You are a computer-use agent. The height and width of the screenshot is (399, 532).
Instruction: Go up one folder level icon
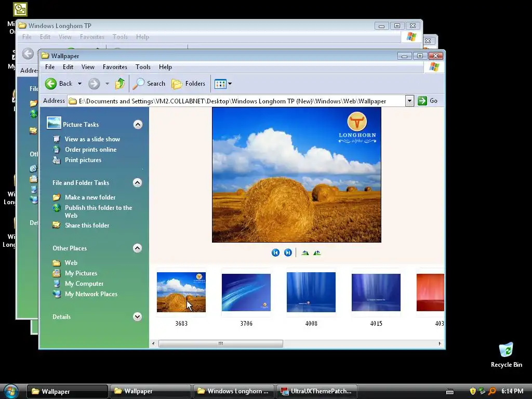click(120, 84)
